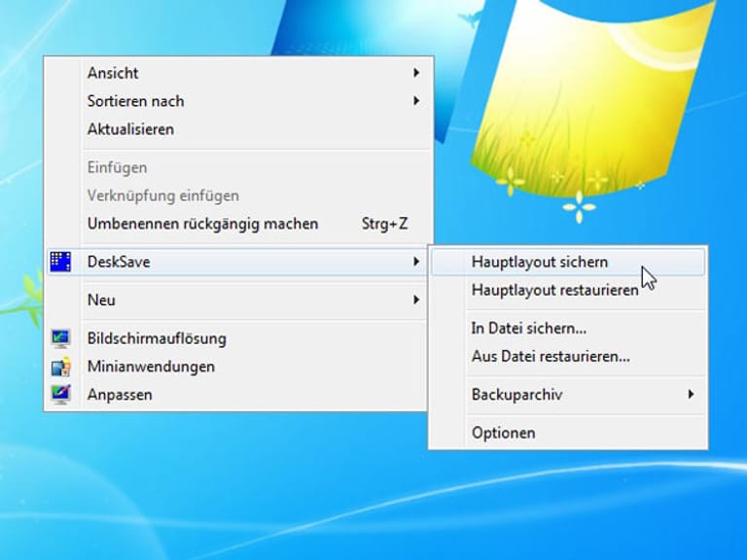Expand the Neu submenu arrow
Image resolution: width=747 pixels, height=560 pixels.
[x=416, y=300]
